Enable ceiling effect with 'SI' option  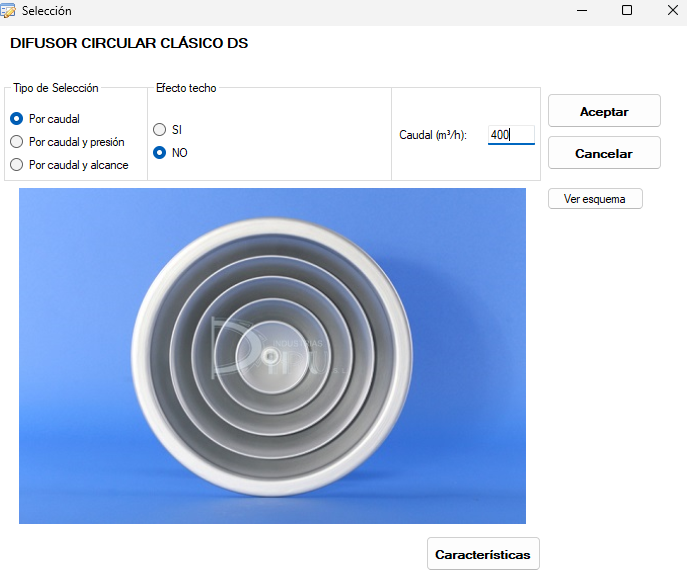[159, 130]
